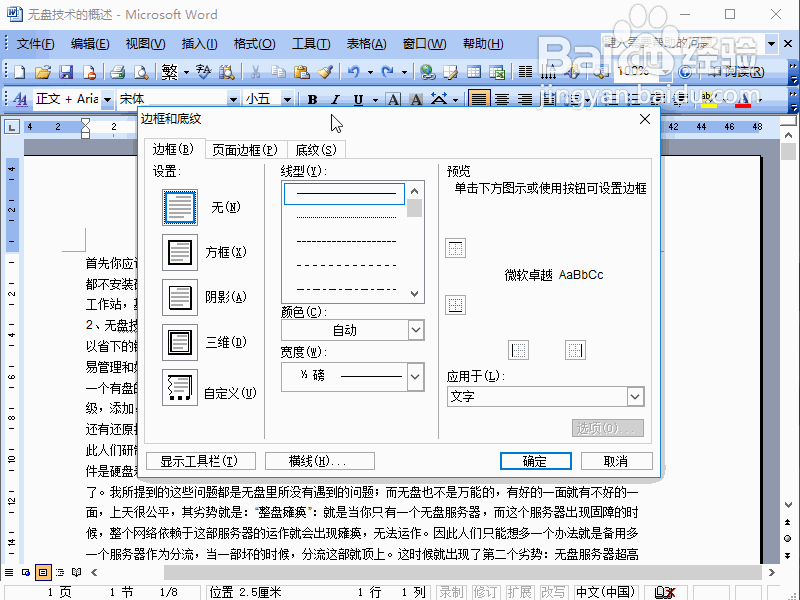The image size is (800, 600).
Task: Open the 应用于 apply-to dropdown
Action: click(635, 396)
